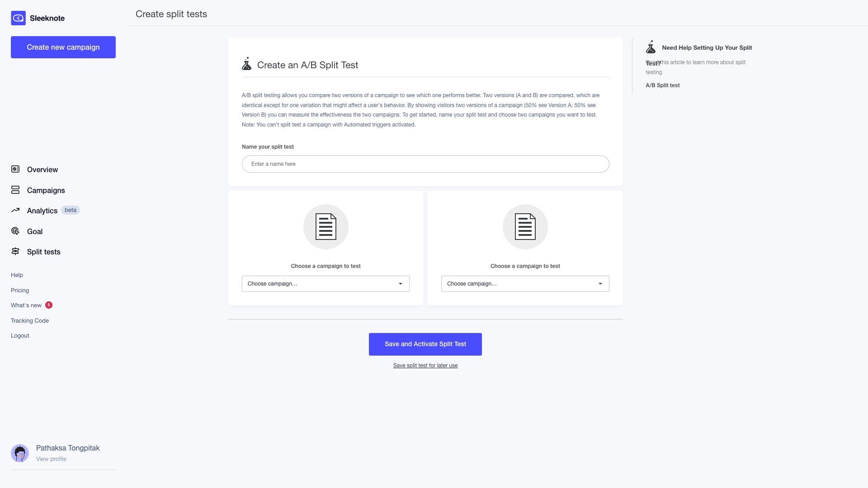Click the user profile avatar
The width and height of the screenshot is (868, 488).
coord(20,453)
